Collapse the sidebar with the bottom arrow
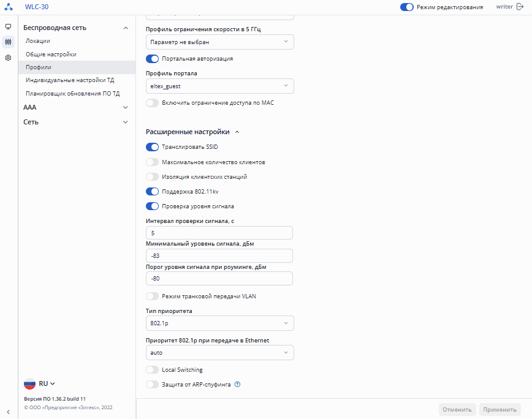Screen dimensions: 532x419 9,412
